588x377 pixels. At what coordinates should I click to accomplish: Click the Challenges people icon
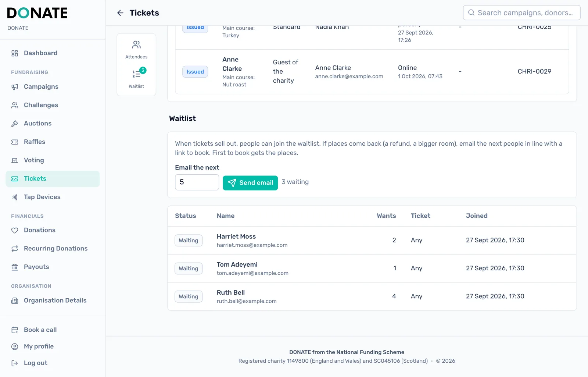(15, 105)
